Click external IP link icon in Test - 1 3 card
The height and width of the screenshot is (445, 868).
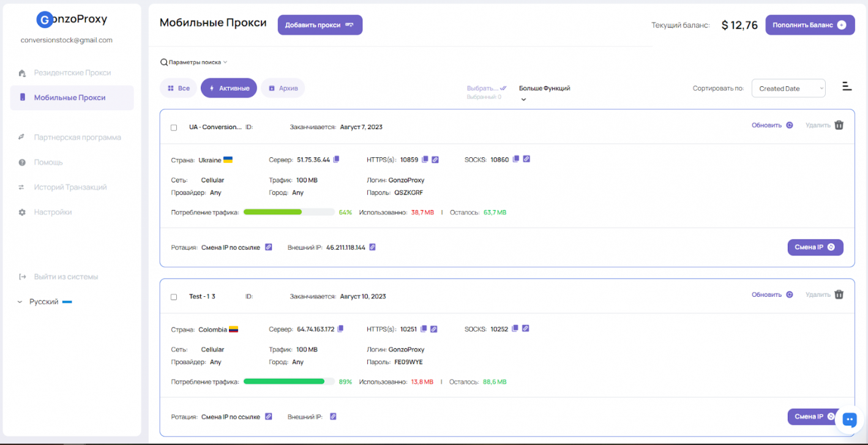(x=333, y=417)
